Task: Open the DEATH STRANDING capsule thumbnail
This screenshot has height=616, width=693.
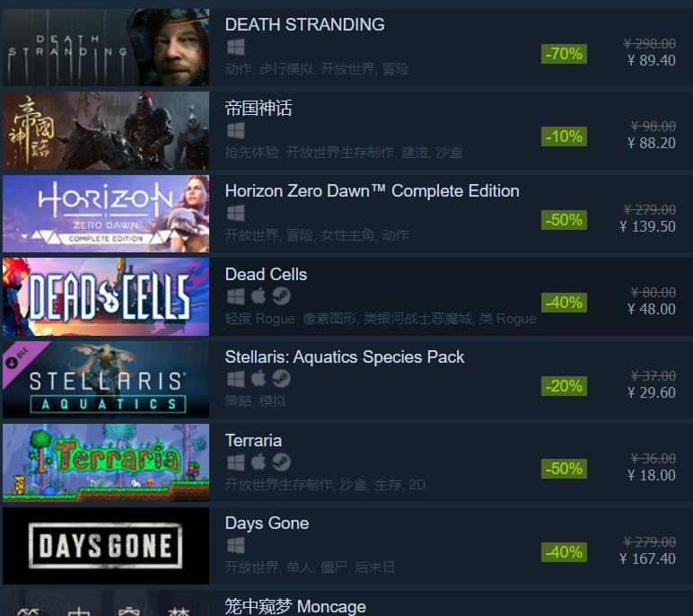Action: 106,48
